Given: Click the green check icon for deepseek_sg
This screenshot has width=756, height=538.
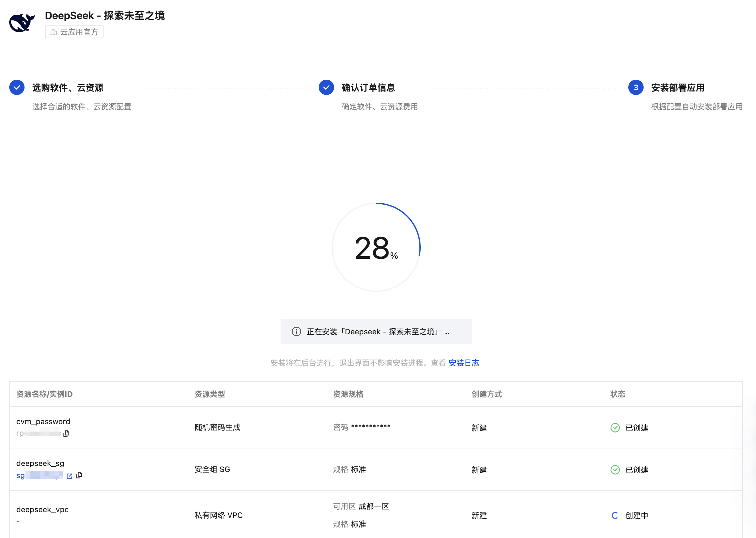Looking at the screenshot, I should [615, 470].
